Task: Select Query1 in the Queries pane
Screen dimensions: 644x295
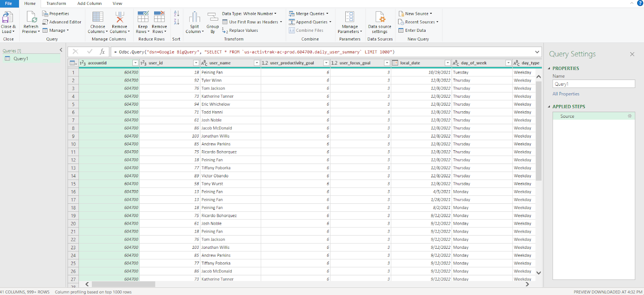Action: click(31, 59)
